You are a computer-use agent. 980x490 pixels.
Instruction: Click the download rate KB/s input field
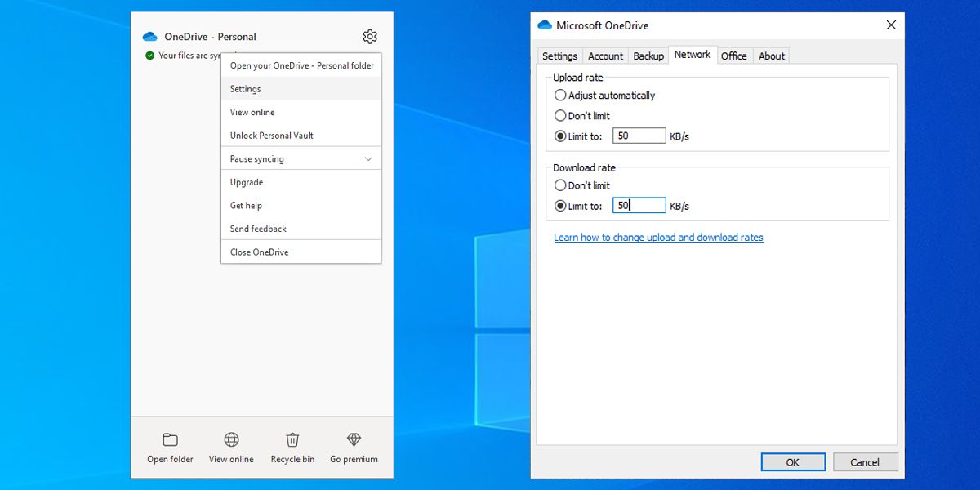(639, 206)
